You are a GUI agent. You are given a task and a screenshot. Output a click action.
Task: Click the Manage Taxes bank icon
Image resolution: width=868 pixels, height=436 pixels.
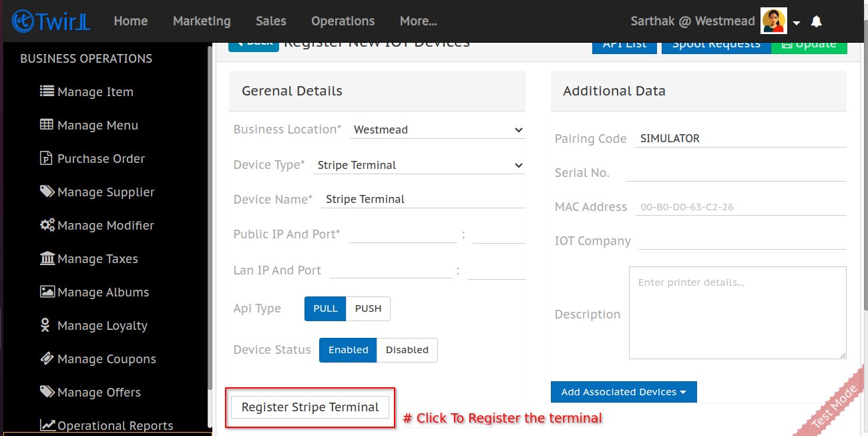coord(47,258)
